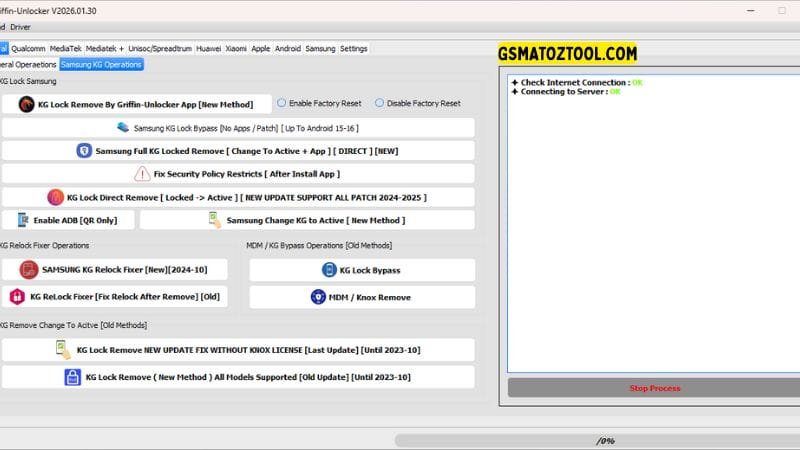The height and width of the screenshot is (450, 800).
Task: Select Disable Factory Reset radio button
Action: 379,103
